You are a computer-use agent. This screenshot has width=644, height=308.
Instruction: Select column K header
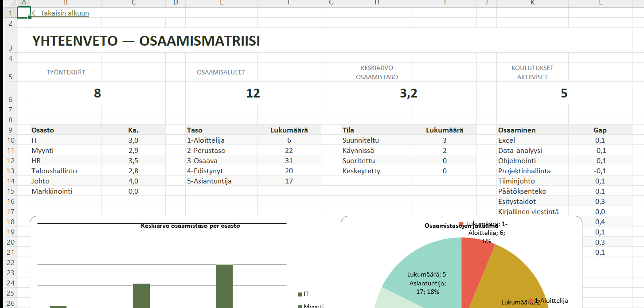[532, 3]
